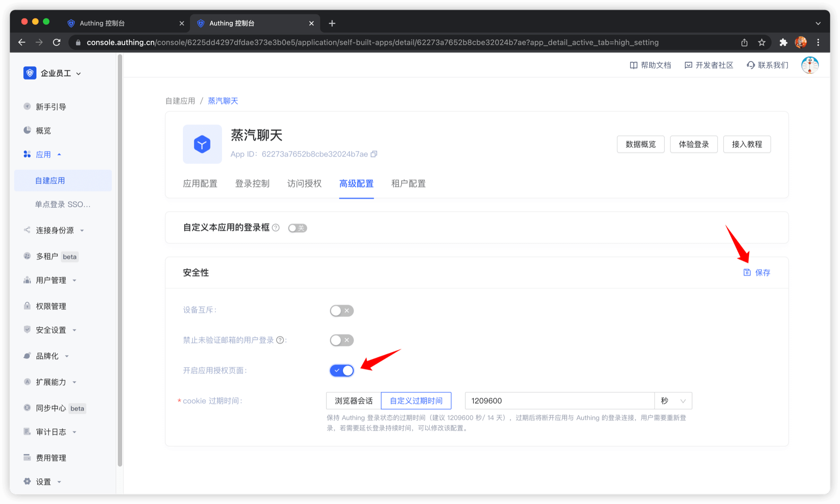The height and width of the screenshot is (504, 840).
Task: Toggle 自定义本应用的登录框 switch
Action: click(297, 228)
